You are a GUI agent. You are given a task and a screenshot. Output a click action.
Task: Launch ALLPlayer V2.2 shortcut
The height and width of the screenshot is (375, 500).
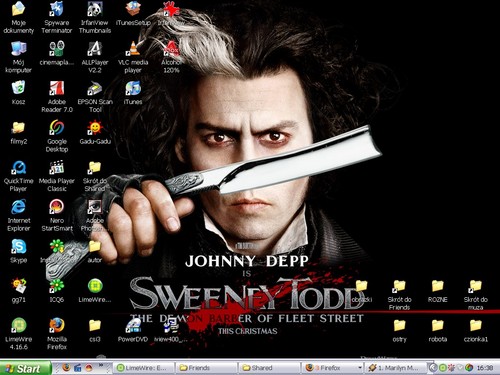pyautogui.click(x=95, y=57)
